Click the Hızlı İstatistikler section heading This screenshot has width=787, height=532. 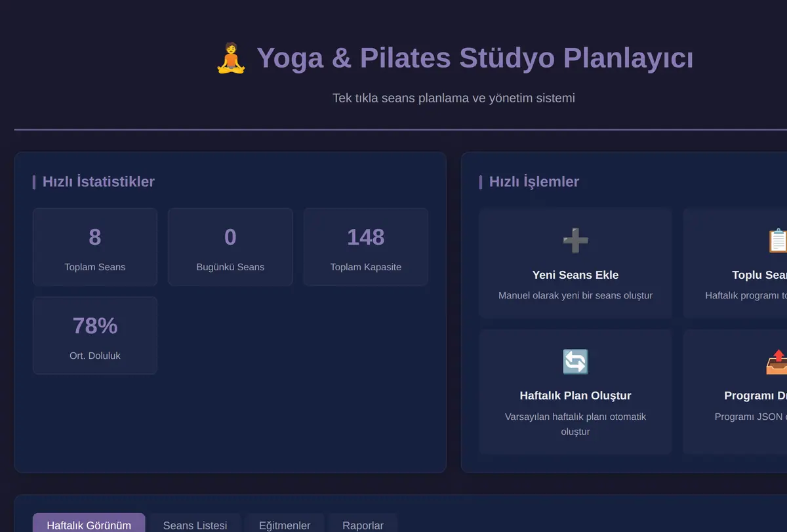coord(98,182)
